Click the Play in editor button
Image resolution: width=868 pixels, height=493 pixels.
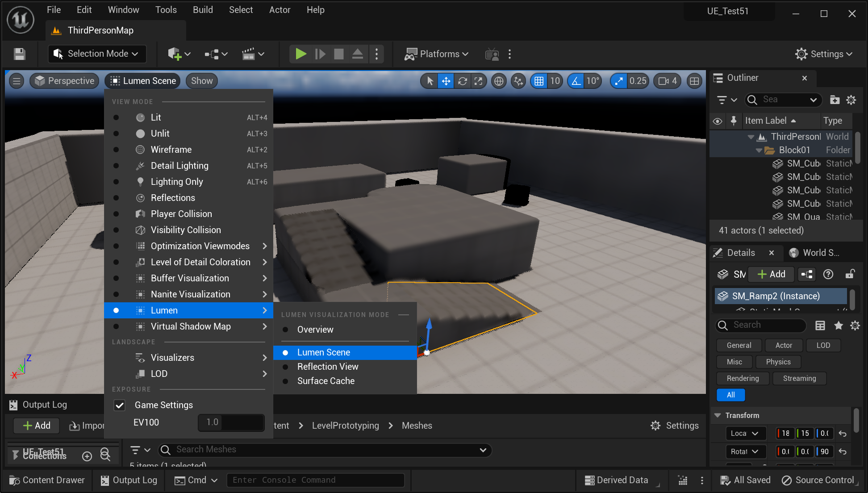300,54
